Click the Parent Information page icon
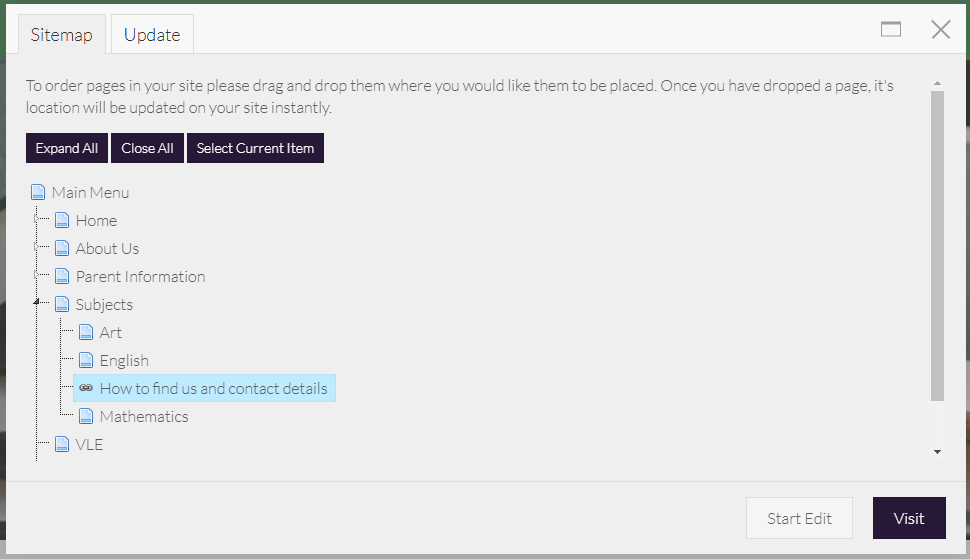Screen dimensions: 970x559 (x=62, y=276)
